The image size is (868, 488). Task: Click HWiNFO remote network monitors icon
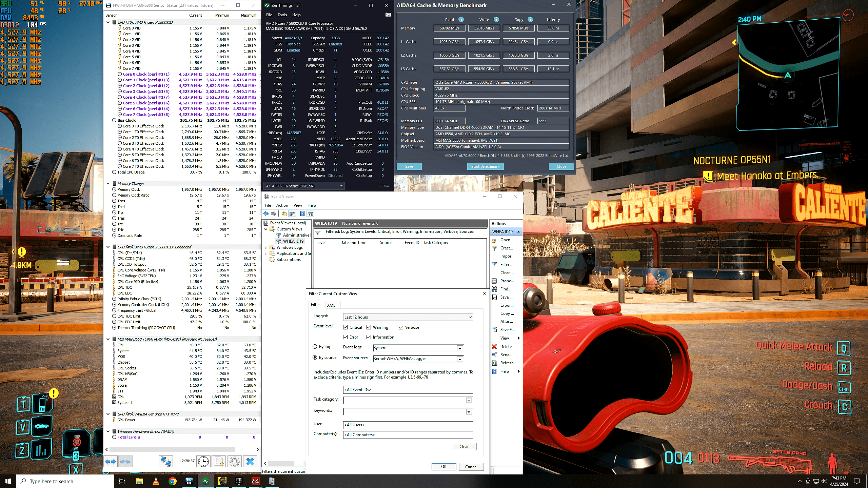click(x=166, y=461)
